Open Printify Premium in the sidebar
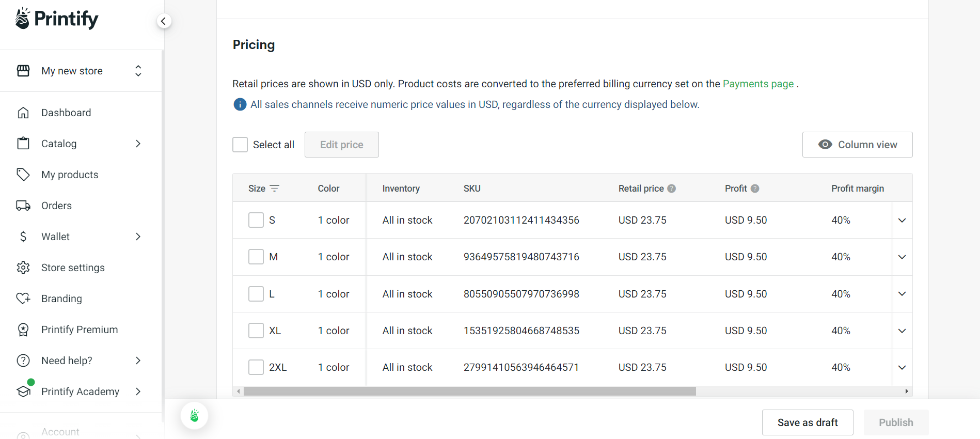The width and height of the screenshot is (980, 439). tap(81, 330)
